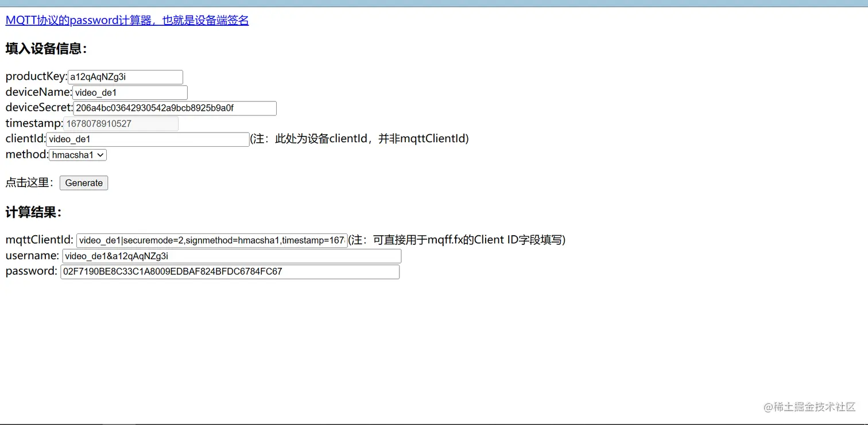This screenshot has width=868, height=425.
Task: Focus the deviceName input field
Action: coord(130,92)
